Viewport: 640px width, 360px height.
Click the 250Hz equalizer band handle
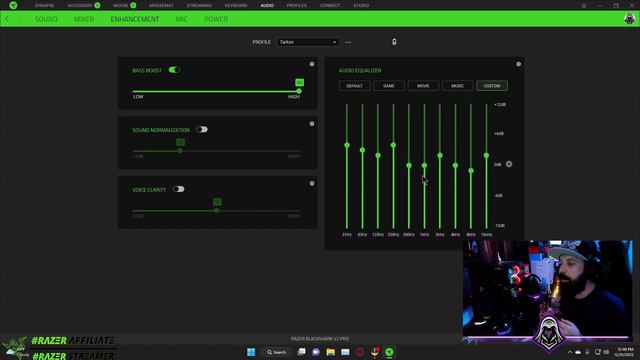[393, 145]
